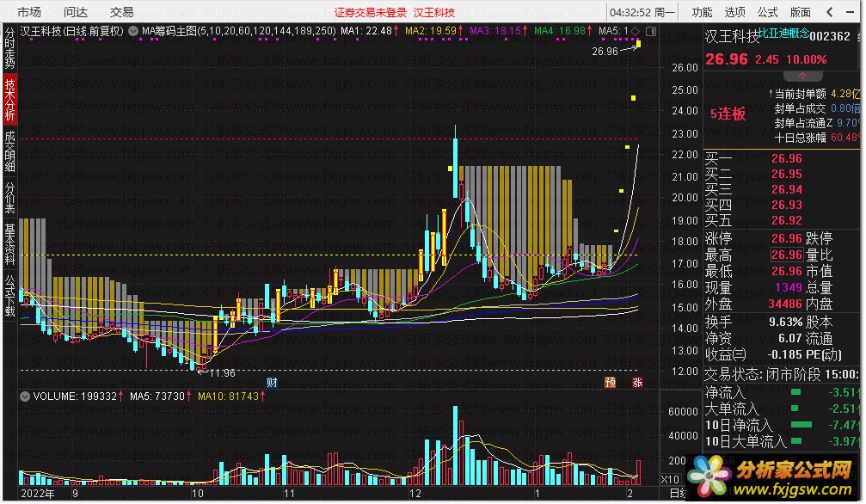Viewport: 866px width, 504px height.
Task: Click VOLUME: 199332 label
Action: pos(75,396)
